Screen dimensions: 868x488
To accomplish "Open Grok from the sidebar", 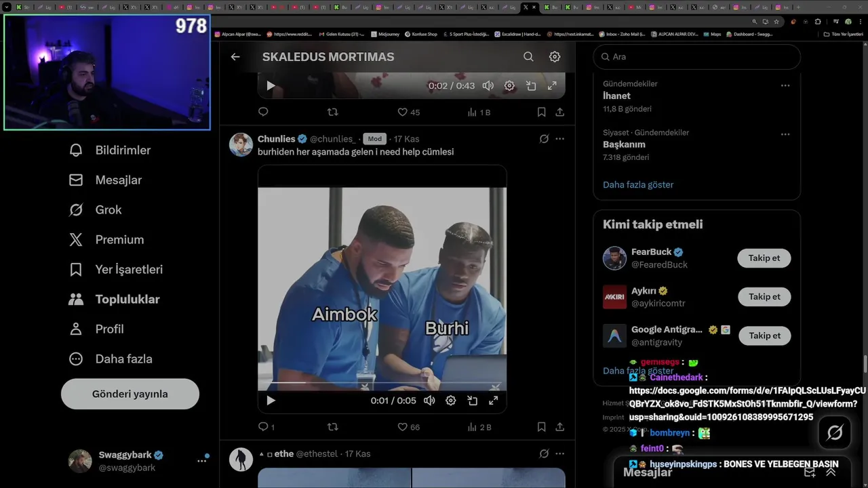I will 95,210.
